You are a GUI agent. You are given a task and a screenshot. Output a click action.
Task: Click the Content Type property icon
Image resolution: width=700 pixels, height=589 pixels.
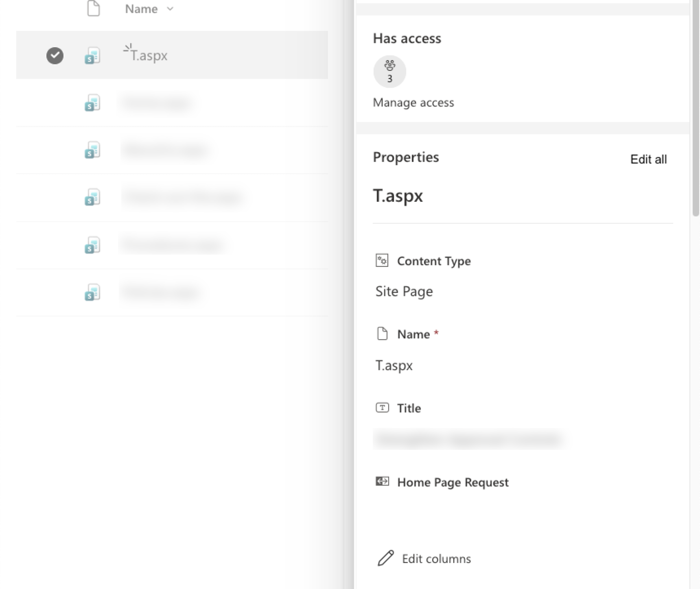(x=382, y=260)
